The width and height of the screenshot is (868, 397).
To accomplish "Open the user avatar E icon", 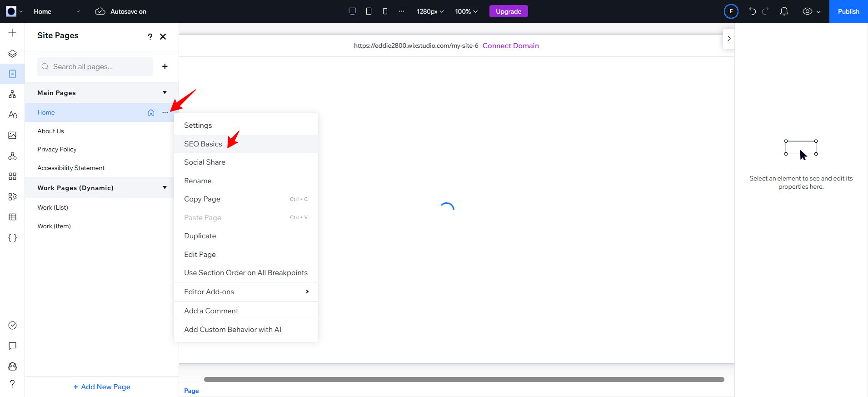I will (x=731, y=11).
